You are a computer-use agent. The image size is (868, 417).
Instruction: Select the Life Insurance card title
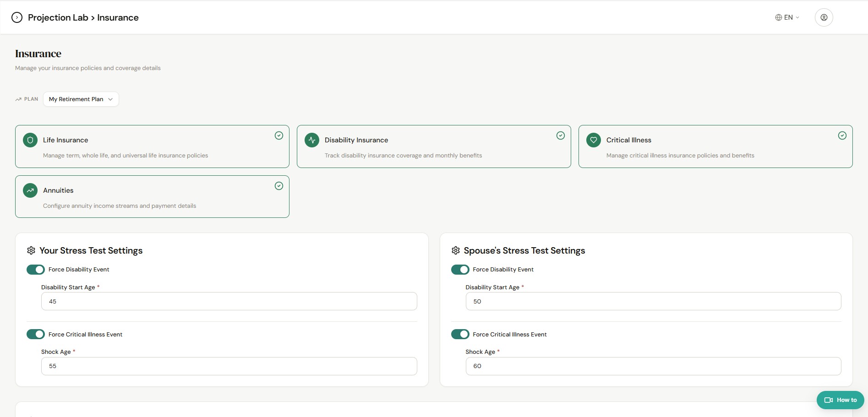coord(66,140)
